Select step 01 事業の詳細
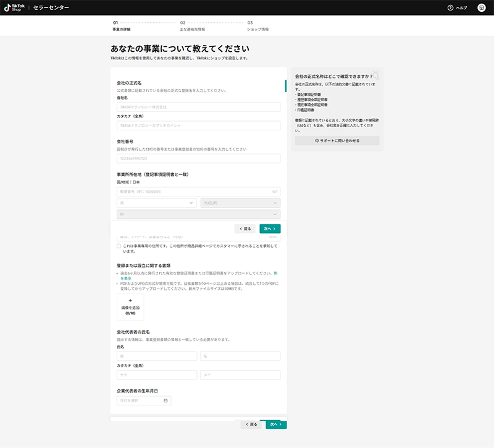 (121, 26)
